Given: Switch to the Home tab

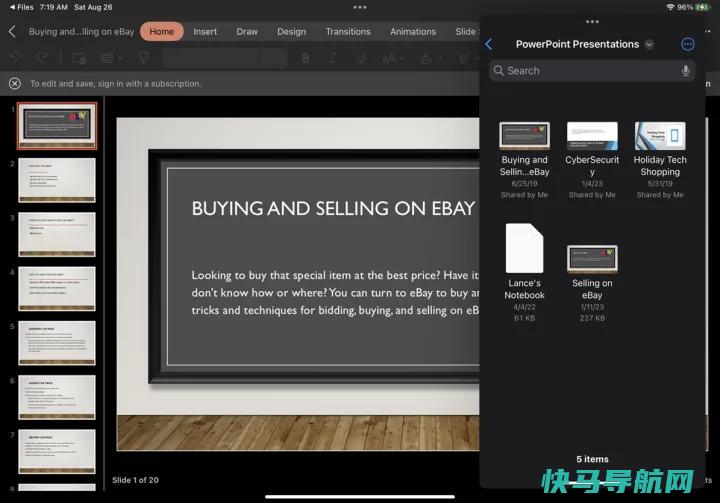Looking at the screenshot, I should (162, 32).
